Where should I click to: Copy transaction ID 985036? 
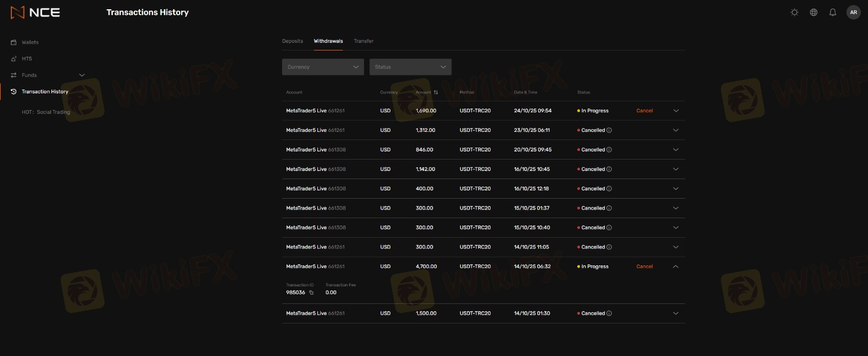click(311, 293)
